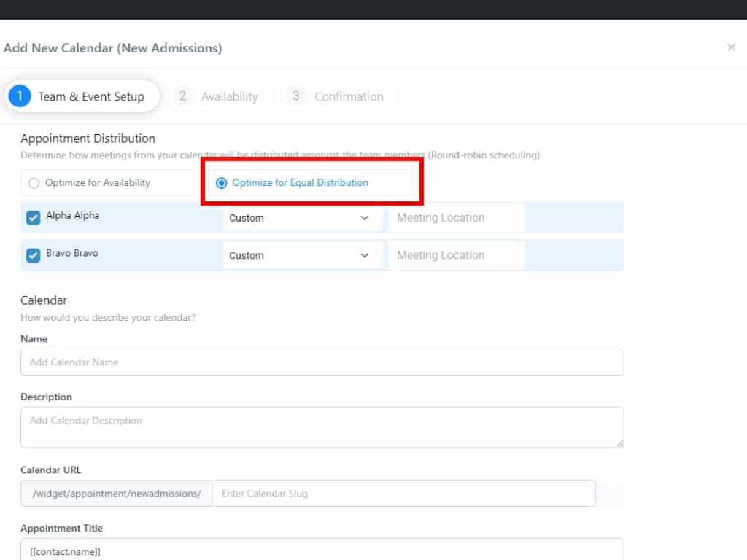This screenshot has width=747, height=560.
Task: Go to the Confirmation step label
Action: 348,96
